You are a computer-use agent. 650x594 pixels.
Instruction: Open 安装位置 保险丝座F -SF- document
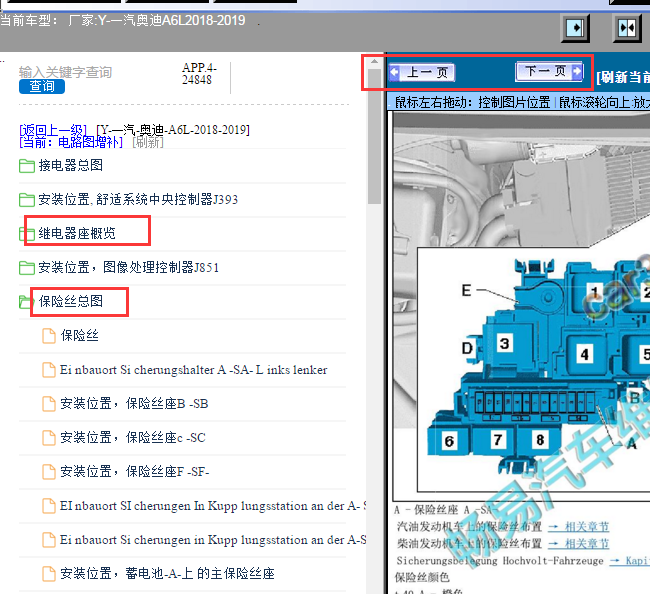135,471
